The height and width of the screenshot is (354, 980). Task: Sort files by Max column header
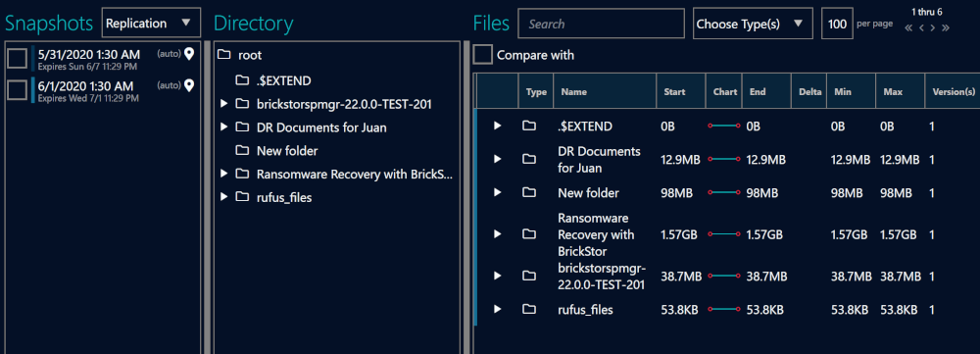tap(900, 92)
